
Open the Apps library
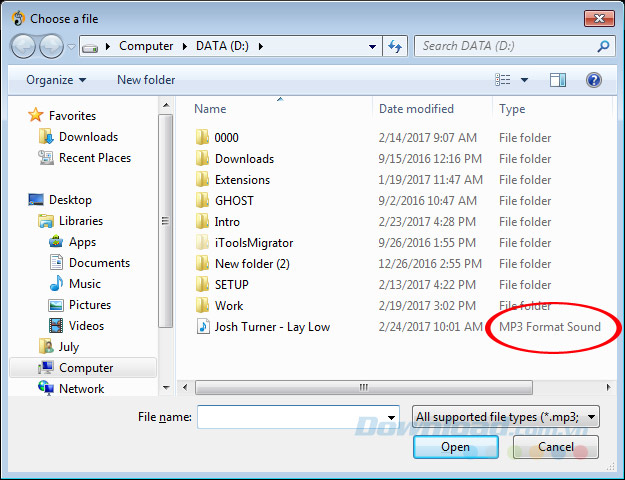coord(83,242)
